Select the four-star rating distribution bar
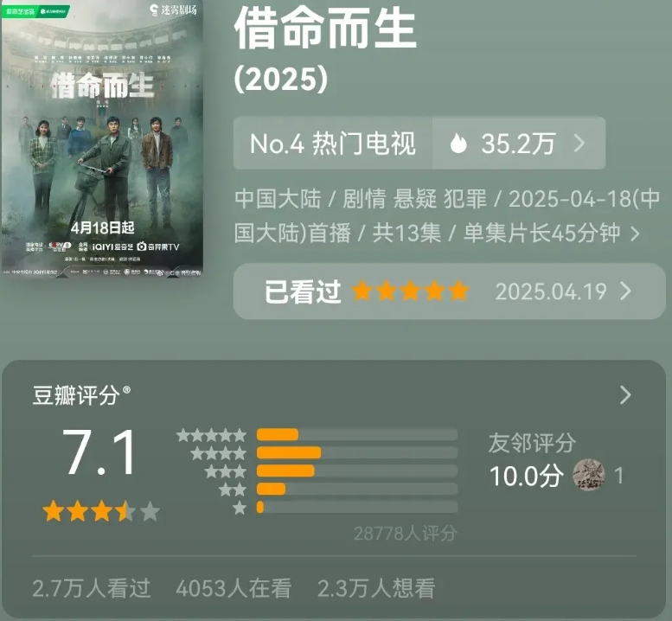The image size is (672, 621). pyautogui.click(x=357, y=452)
